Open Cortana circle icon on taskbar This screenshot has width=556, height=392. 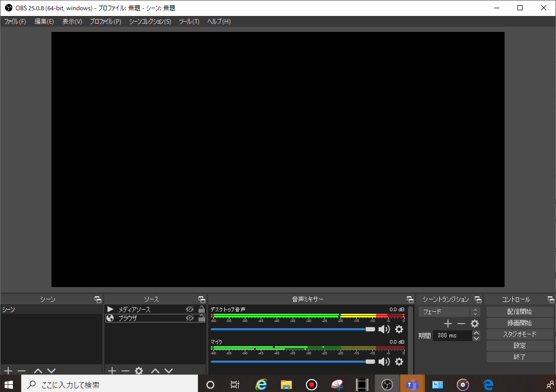click(x=210, y=385)
